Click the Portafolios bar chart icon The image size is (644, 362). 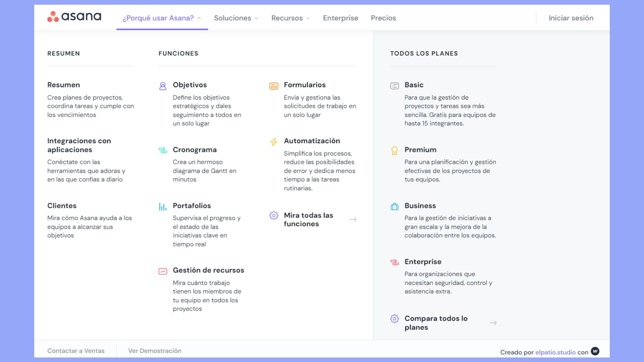pyautogui.click(x=163, y=207)
